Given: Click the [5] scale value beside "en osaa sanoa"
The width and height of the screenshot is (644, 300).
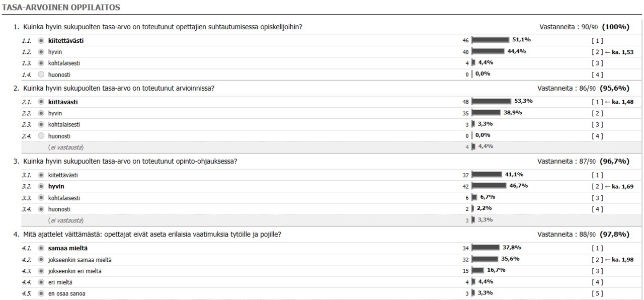Looking at the screenshot, I should [x=597, y=294].
